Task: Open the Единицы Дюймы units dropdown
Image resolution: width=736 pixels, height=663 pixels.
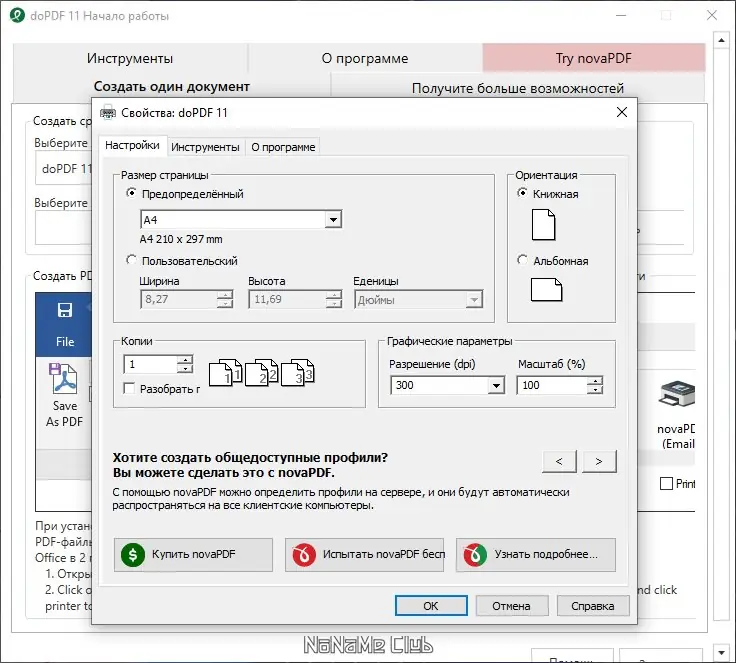Action: click(x=474, y=299)
